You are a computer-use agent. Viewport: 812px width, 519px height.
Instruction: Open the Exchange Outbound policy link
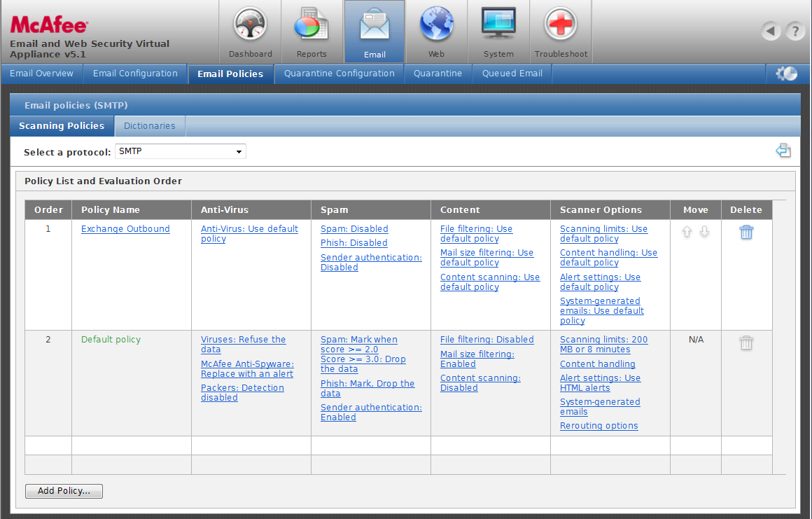pos(125,229)
